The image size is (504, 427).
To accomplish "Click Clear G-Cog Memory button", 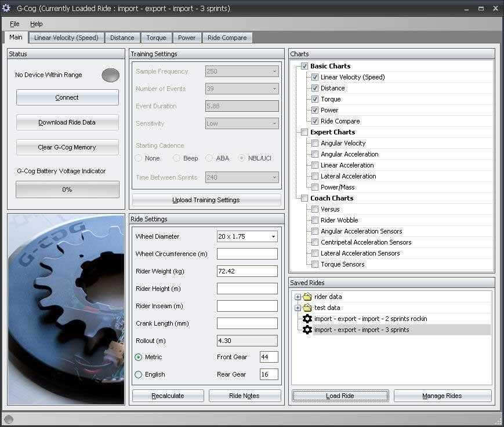I will point(67,147).
